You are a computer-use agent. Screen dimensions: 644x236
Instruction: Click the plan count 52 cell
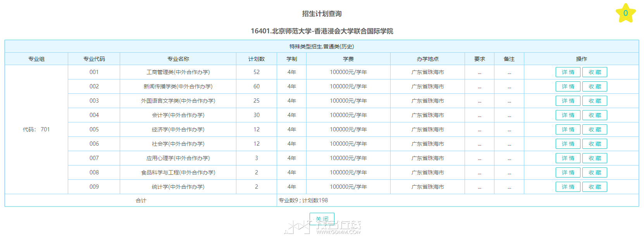[257, 72]
